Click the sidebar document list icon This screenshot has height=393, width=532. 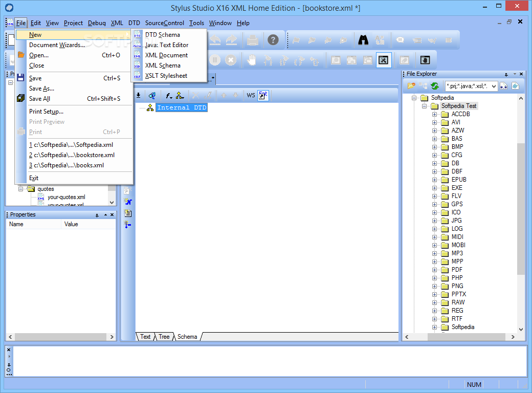coord(128,213)
